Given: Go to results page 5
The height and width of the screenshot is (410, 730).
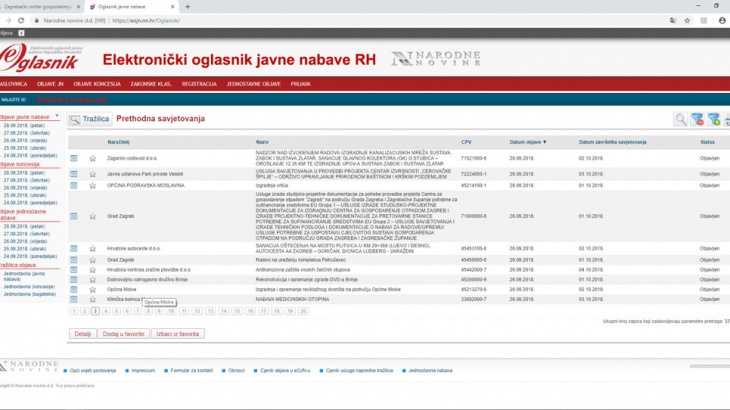Looking at the screenshot, I should [x=116, y=311].
